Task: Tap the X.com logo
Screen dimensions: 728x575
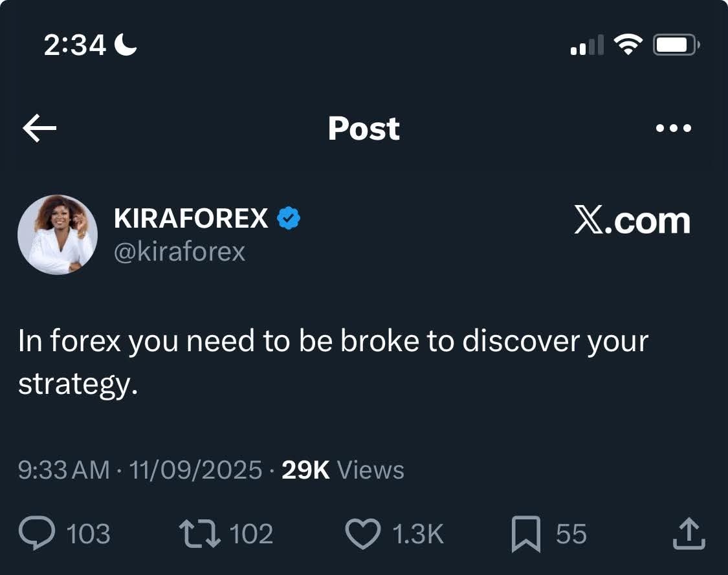Action: coord(632,221)
